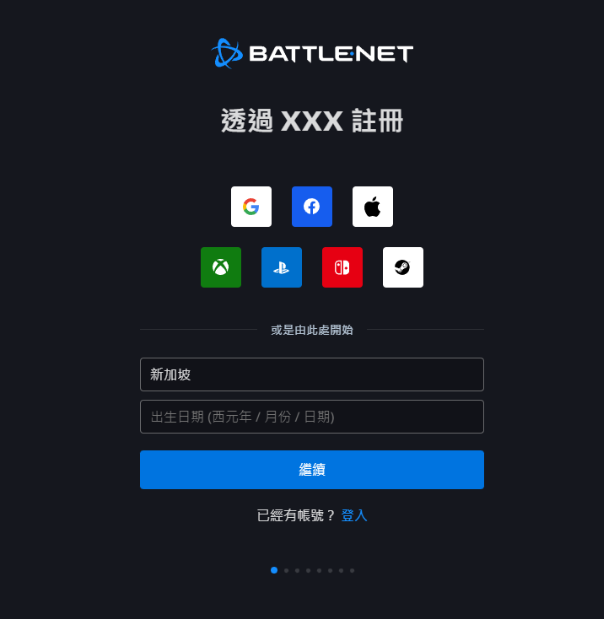Screen dimensions: 604x619
Task: Open the country dropdown showing 新加坡
Action: click(x=312, y=374)
